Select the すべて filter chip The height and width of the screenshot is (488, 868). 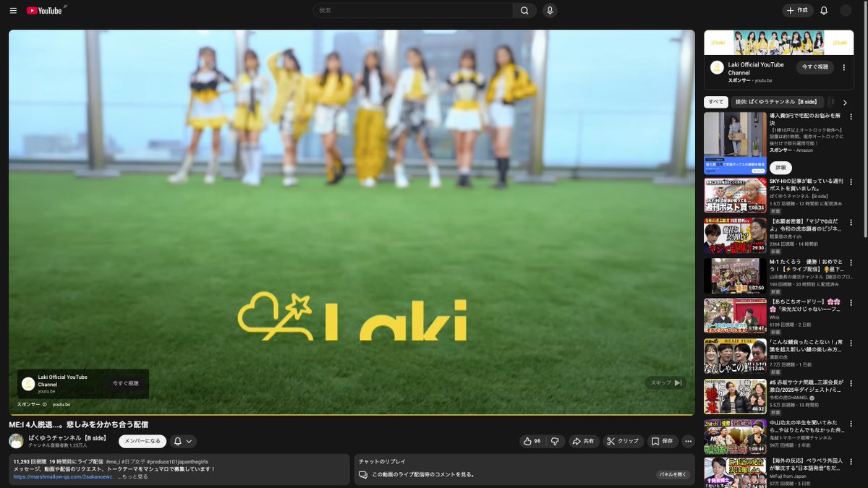pyautogui.click(x=715, y=103)
